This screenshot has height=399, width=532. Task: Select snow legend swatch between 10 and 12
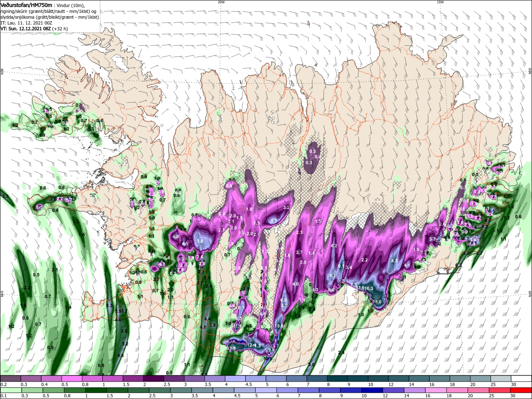(379, 379)
